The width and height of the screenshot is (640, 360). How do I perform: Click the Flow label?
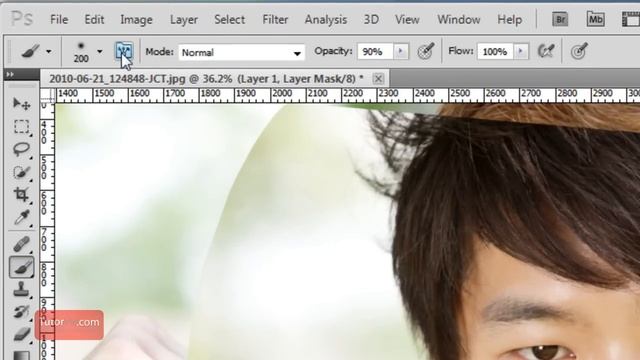pyautogui.click(x=460, y=51)
